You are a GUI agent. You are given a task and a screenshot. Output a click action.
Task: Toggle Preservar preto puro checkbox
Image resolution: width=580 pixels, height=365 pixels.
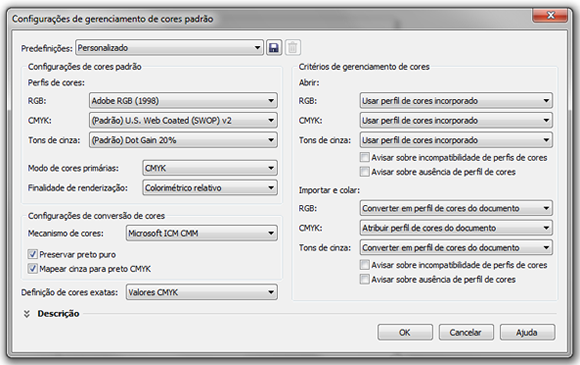33,254
